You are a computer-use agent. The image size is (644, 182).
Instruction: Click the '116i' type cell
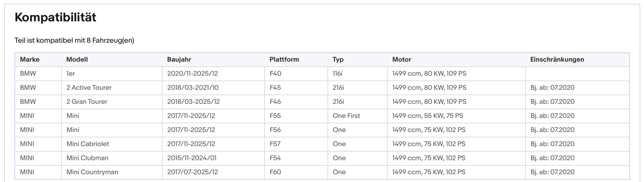pyautogui.click(x=358, y=74)
